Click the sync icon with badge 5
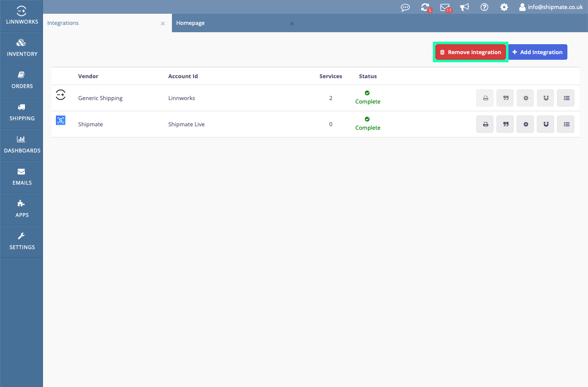The width and height of the screenshot is (588, 387). [426, 7]
